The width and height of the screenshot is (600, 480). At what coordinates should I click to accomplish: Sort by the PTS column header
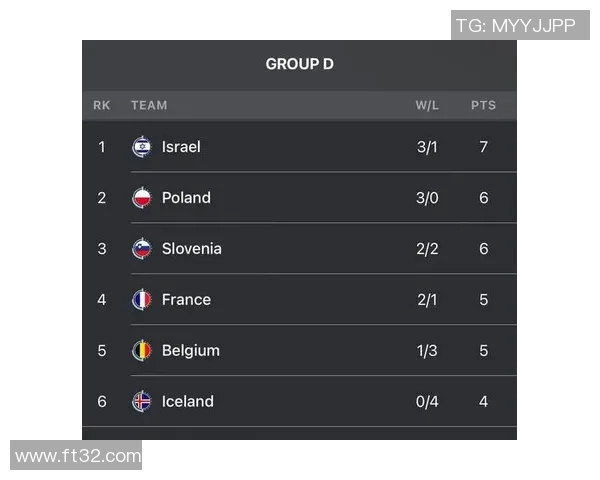[483, 105]
